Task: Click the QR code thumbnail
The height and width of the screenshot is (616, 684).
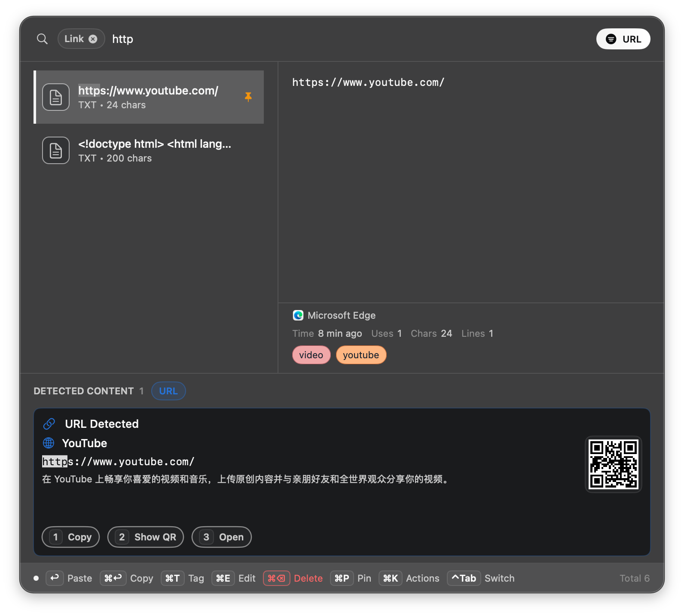Action: (613, 464)
